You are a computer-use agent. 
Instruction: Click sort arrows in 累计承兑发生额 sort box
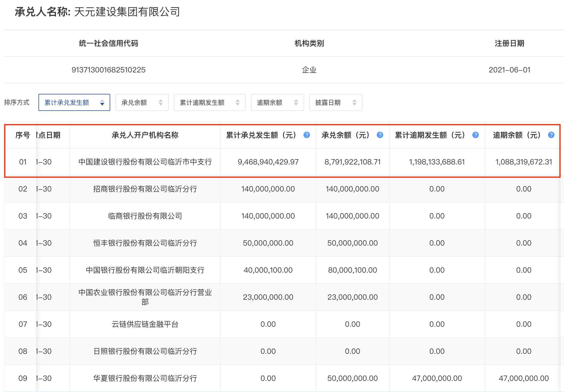[x=102, y=102]
